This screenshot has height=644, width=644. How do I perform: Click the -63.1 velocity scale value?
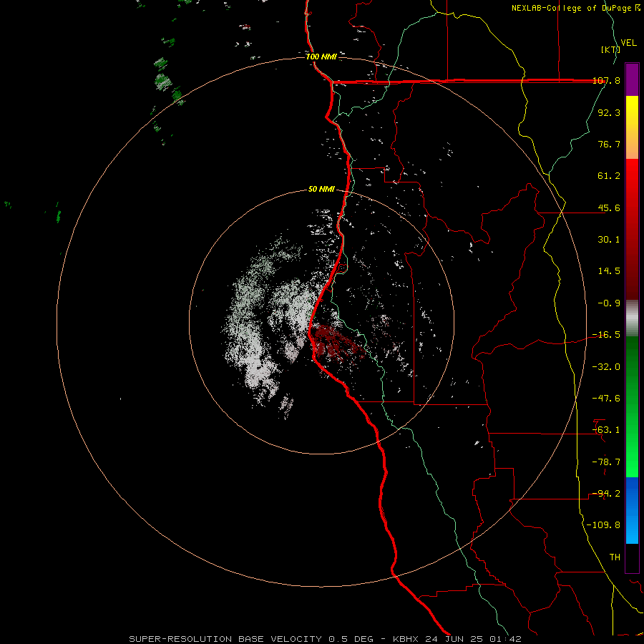point(606,430)
